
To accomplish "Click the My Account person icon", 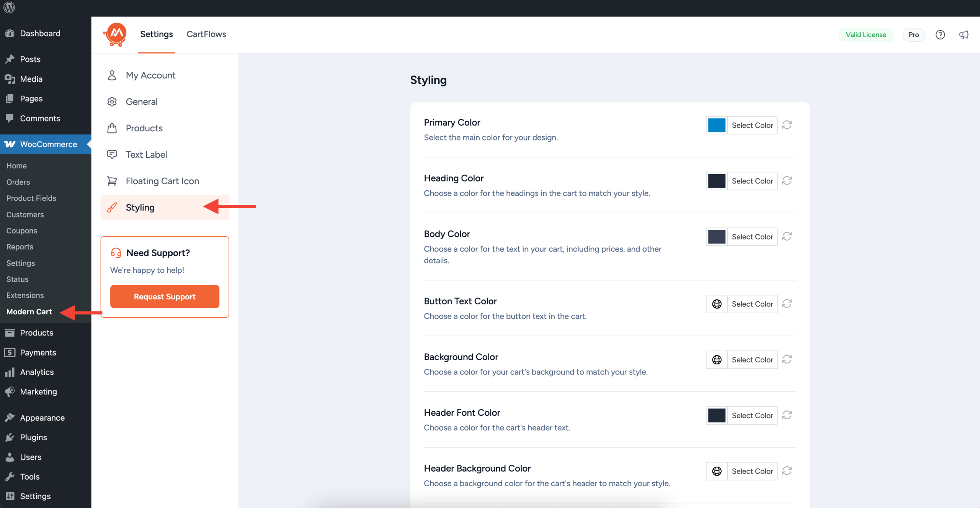I will (112, 75).
